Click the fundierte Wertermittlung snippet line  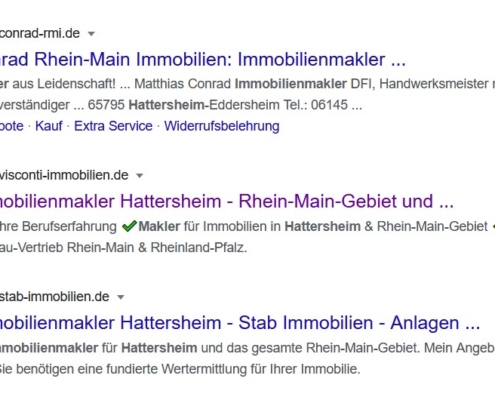click(180, 369)
